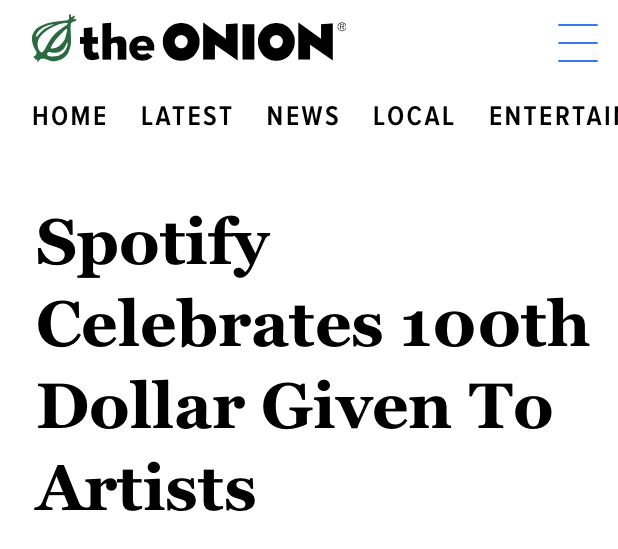Click "Artists" on the headline's last line
The height and width of the screenshot is (549, 618).
[146, 488]
